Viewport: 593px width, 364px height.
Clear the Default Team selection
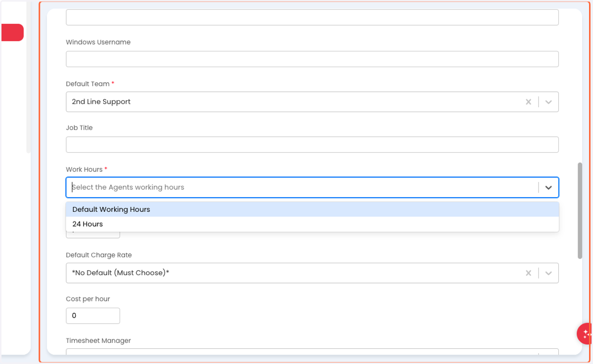click(528, 102)
